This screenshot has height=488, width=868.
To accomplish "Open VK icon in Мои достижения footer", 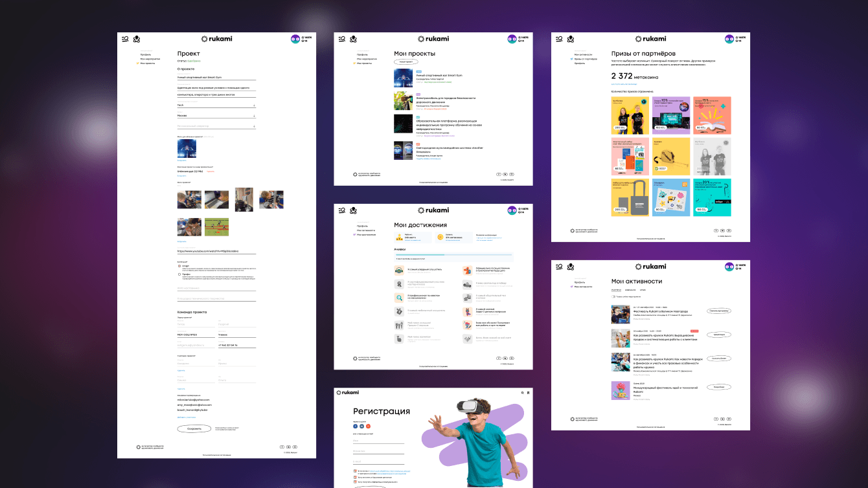I will (505, 358).
